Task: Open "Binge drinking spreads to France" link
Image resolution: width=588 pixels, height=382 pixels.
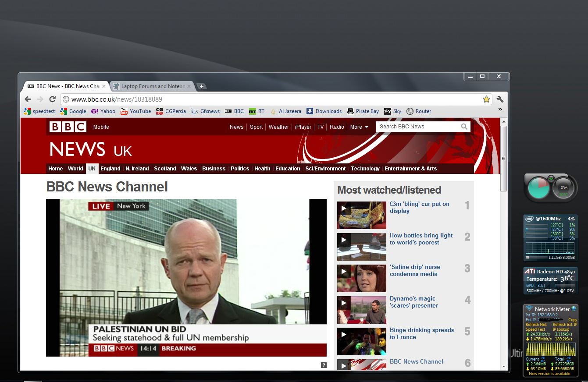Action: [422, 333]
